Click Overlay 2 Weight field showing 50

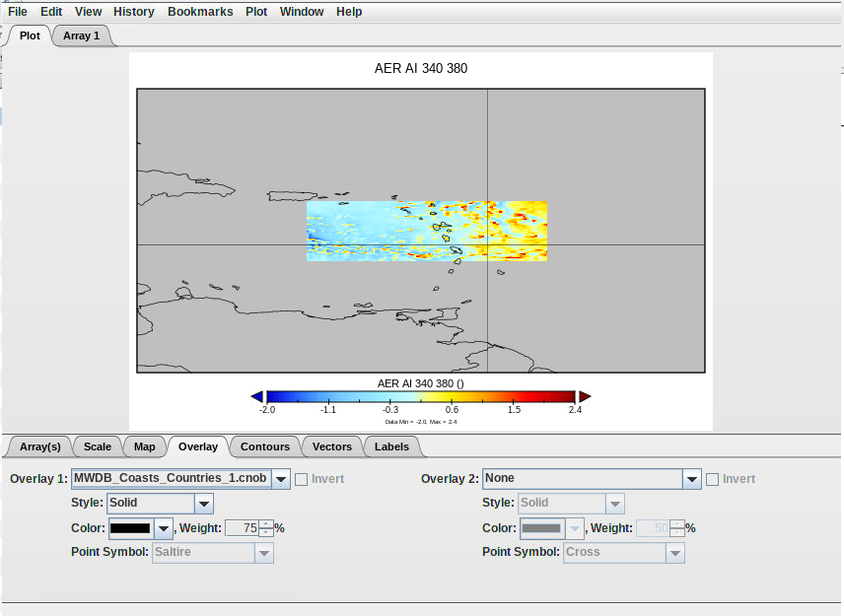[x=653, y=528]
